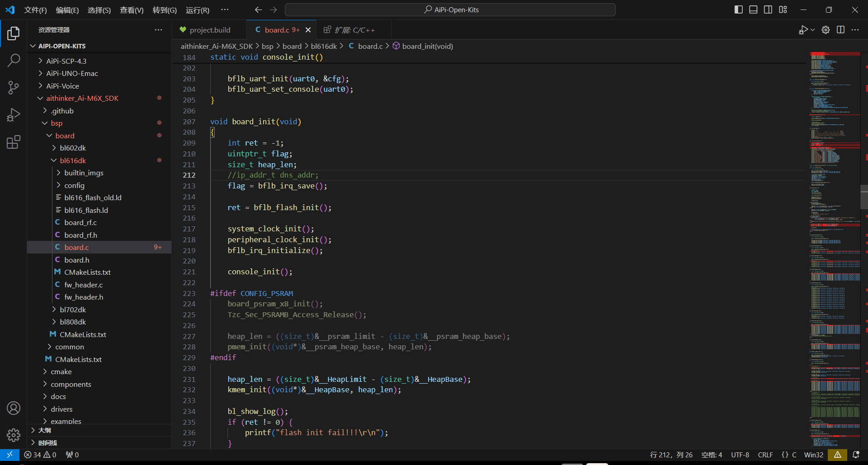Open the Source Control view
This screenshot has height=465, width=868.
coord(14,88)
